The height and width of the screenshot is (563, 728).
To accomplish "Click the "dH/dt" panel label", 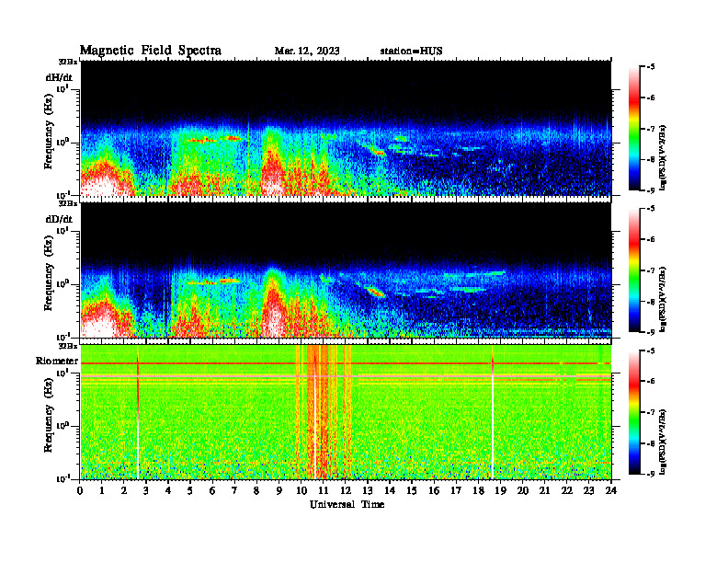I will point(59,77).
